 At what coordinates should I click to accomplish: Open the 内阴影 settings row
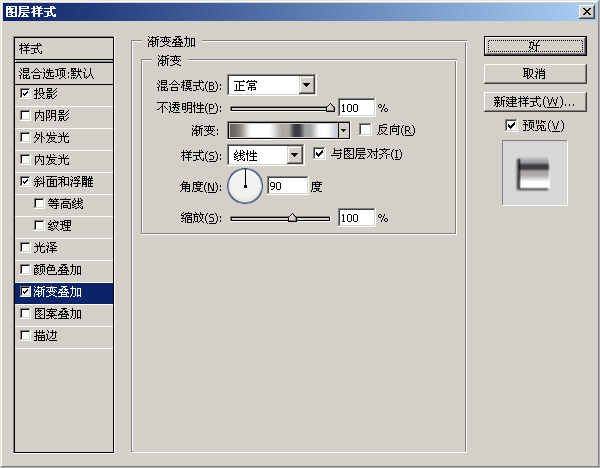coord(64,116)
